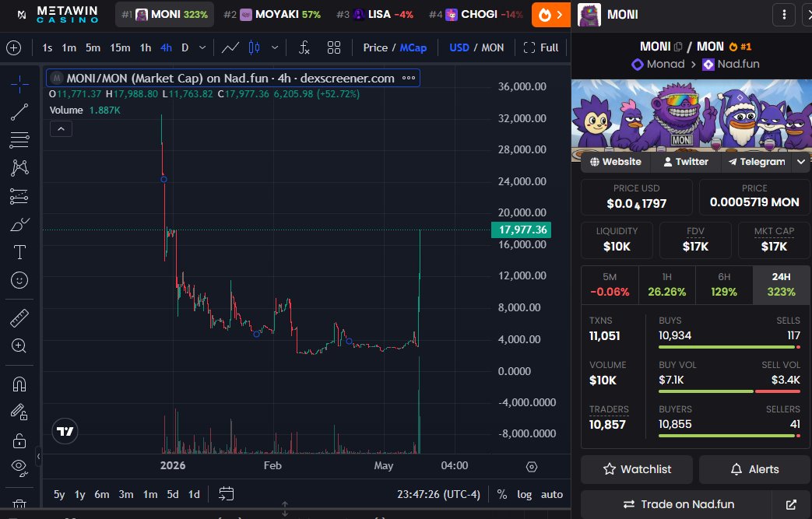Enter Full screen chart mode
The image size is (812, 519).
coord(541,47)
